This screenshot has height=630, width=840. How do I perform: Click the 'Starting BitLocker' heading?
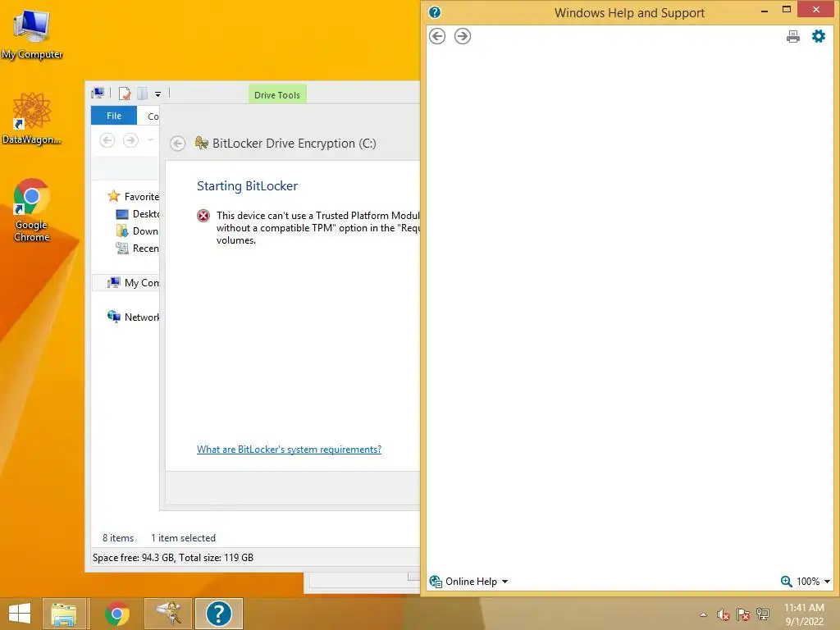click(x=247, y=186)
